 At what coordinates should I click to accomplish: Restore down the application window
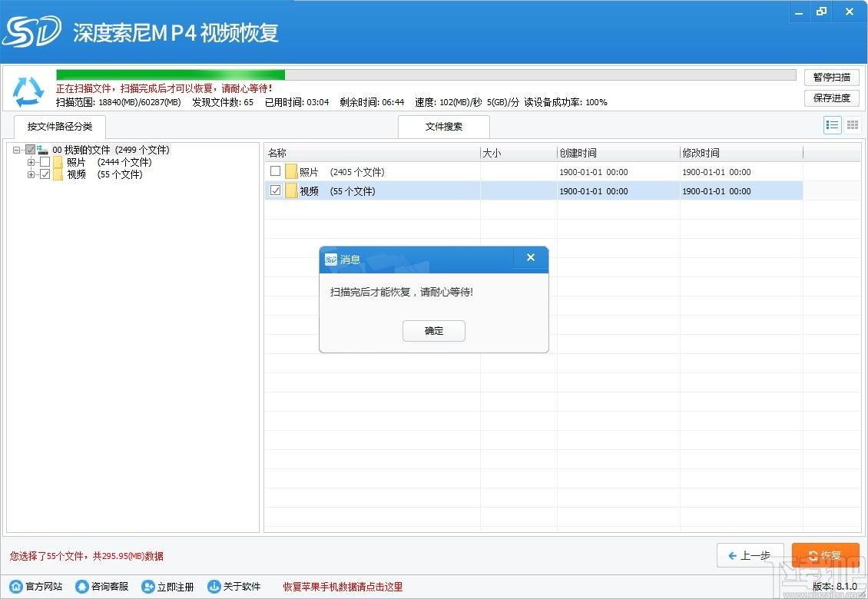pyautogui.click(x=821, y=12)
